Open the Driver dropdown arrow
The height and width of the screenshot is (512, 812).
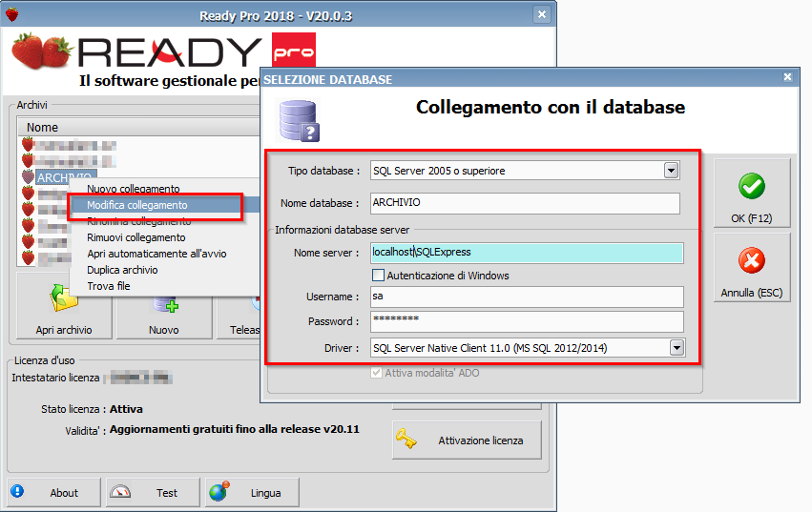point(677,348)
